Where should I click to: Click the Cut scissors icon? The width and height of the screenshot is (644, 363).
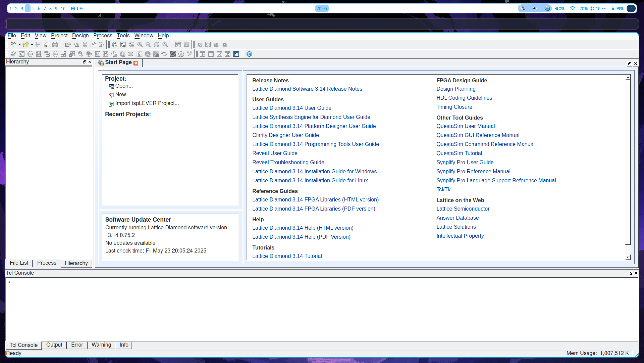point(85,45)
